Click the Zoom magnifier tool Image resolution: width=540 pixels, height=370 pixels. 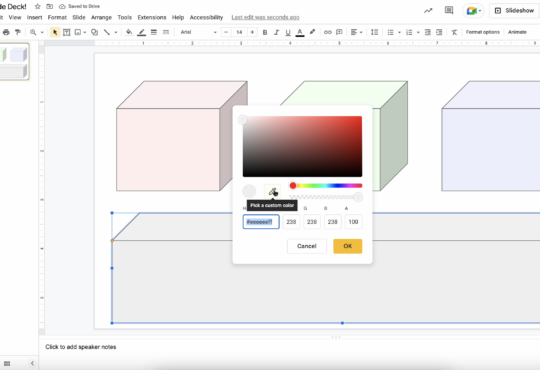[33, 32]
